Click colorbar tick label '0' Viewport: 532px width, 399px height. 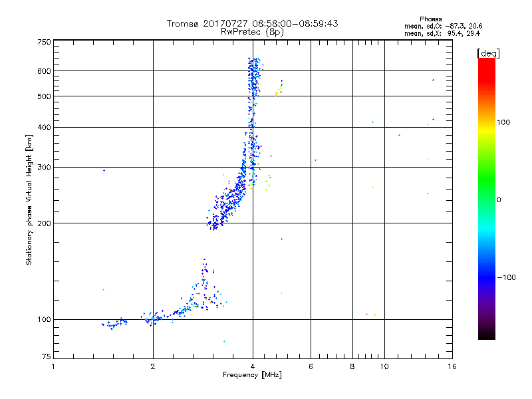(x=498, y=200)
